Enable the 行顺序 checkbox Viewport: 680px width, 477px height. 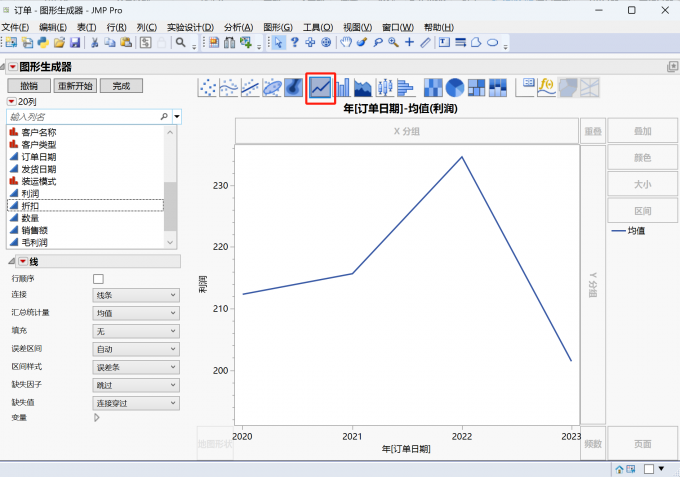(98, 278)
